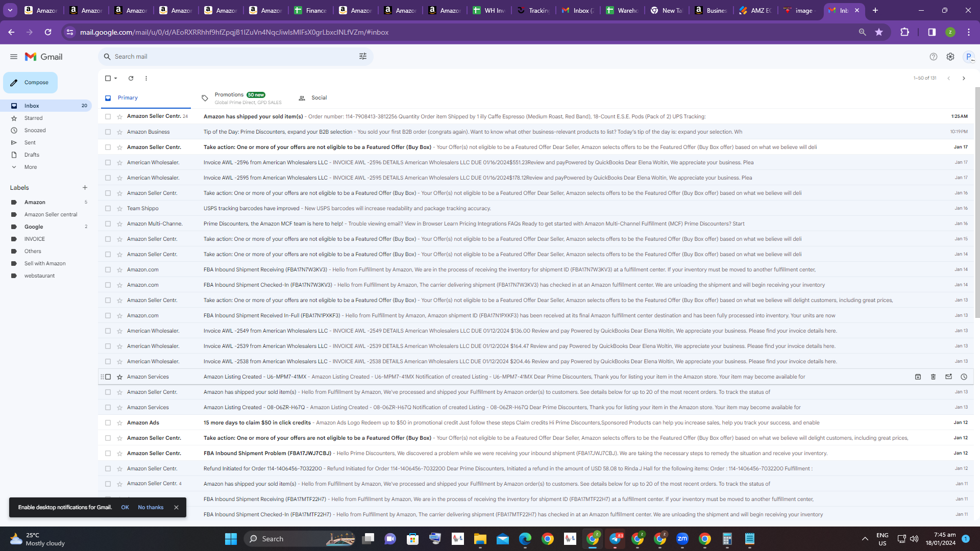Dismiss the desktop notifications banner
Image resolution: width=980 pixels, height=551 pixels.
176,507
